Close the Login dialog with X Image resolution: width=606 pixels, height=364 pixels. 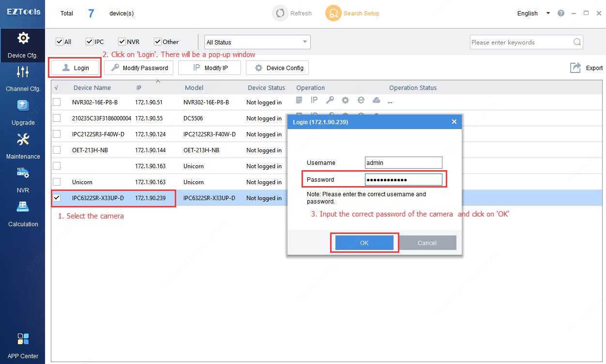point(454,122)
